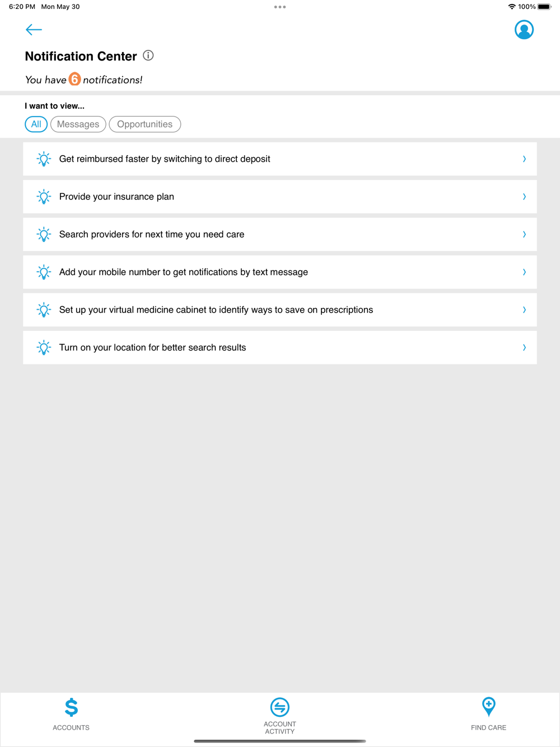
Task: Tap the three-dot multitasking indicator at top
Action: point(280,7)
